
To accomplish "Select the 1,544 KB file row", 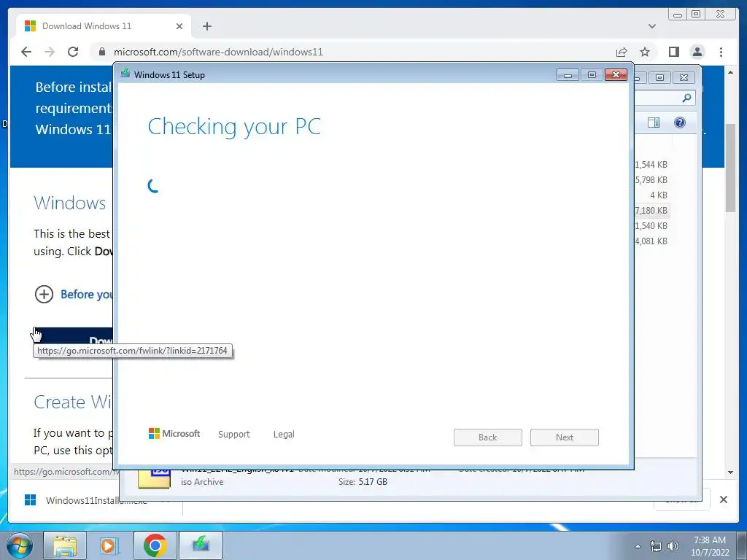I will (651, 164).
